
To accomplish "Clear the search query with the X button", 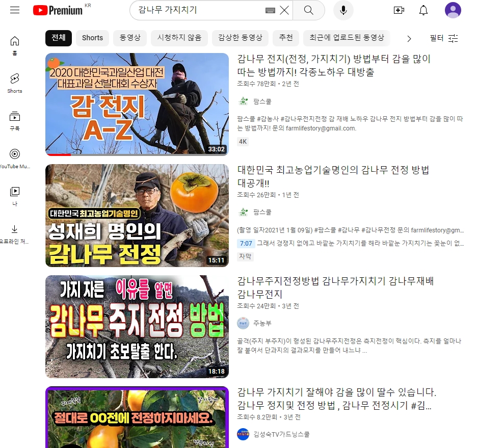I will [x=284, y=10].
